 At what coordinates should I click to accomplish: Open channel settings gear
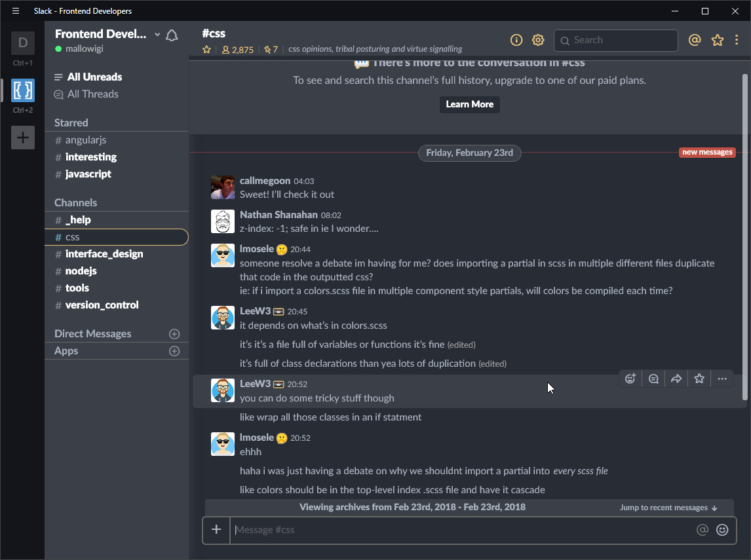tap(538, 40)
